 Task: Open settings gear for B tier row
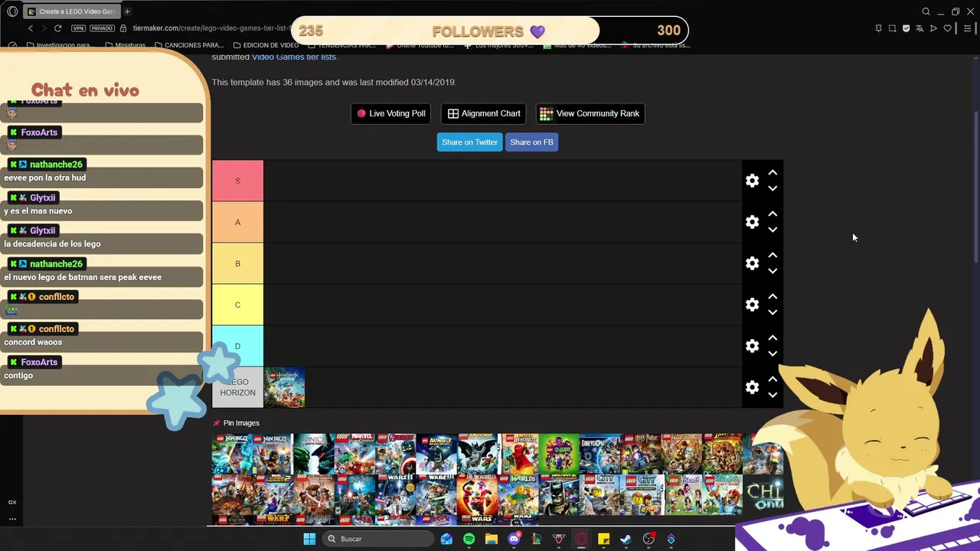[752, 263]
